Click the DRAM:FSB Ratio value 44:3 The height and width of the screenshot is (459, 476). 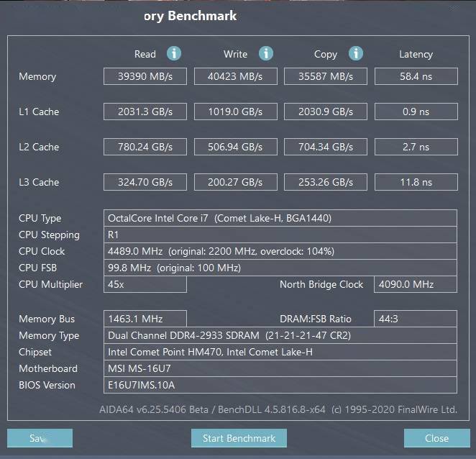(416, 319)
